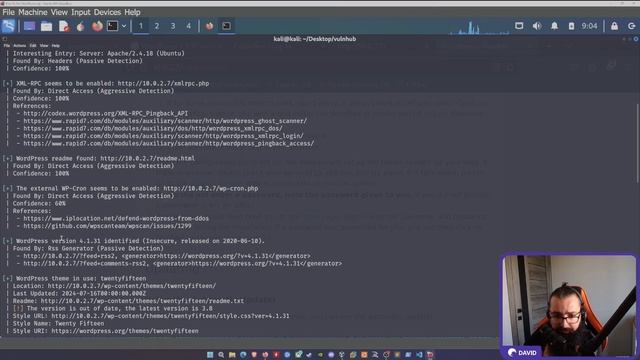Open the notifications bell icon

click(x=554, y=26)
